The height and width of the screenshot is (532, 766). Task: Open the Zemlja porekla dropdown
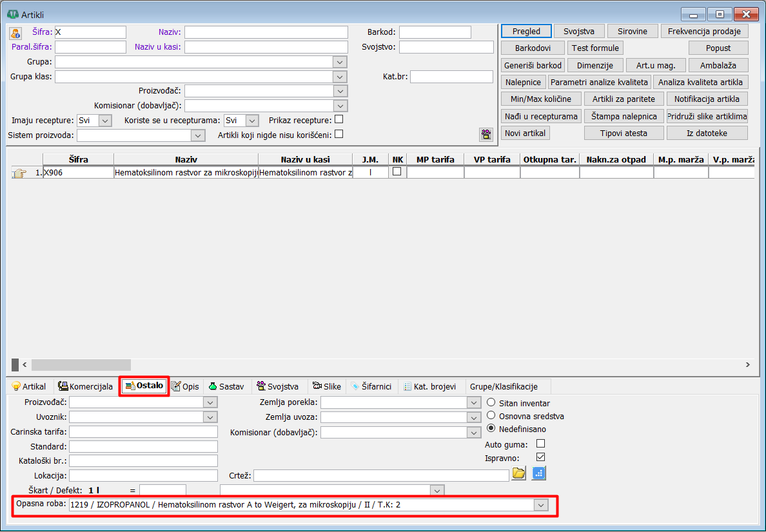473,402
